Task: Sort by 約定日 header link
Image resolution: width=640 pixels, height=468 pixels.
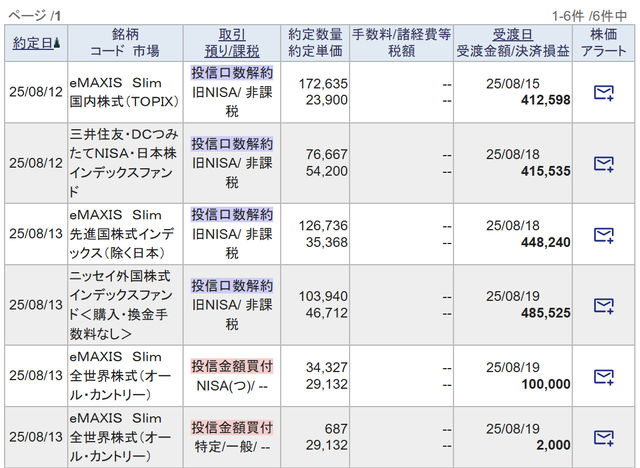Action: 33,43
